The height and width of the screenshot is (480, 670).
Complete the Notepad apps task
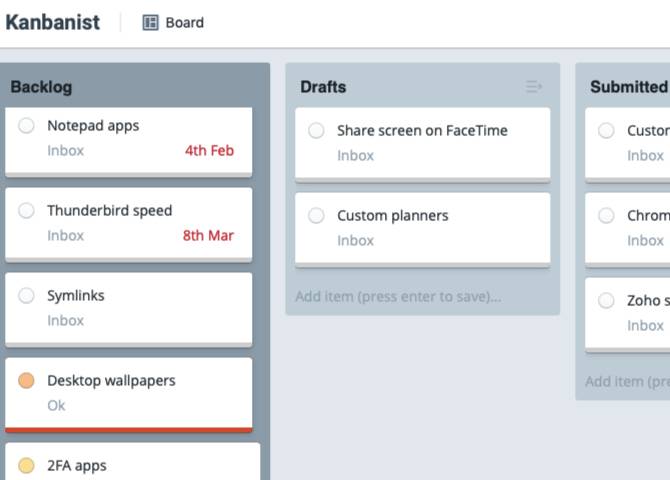coord(27,126)
